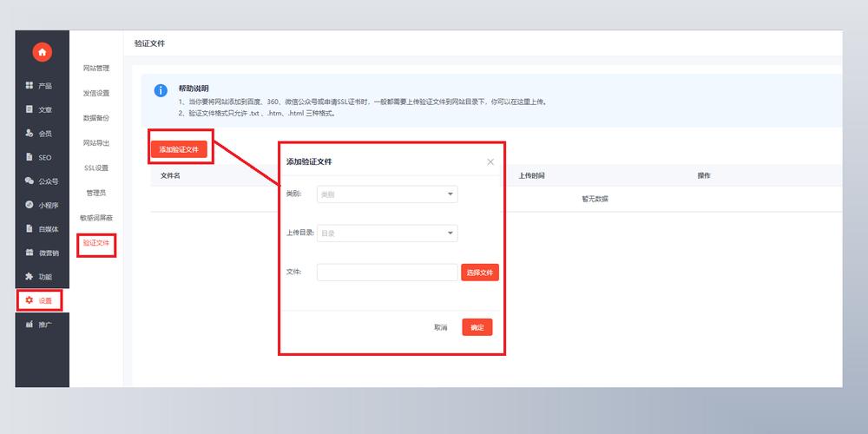Click the help line mentioning .txt .htm .html
Screen dimensions: 868x434
point(257,113)
